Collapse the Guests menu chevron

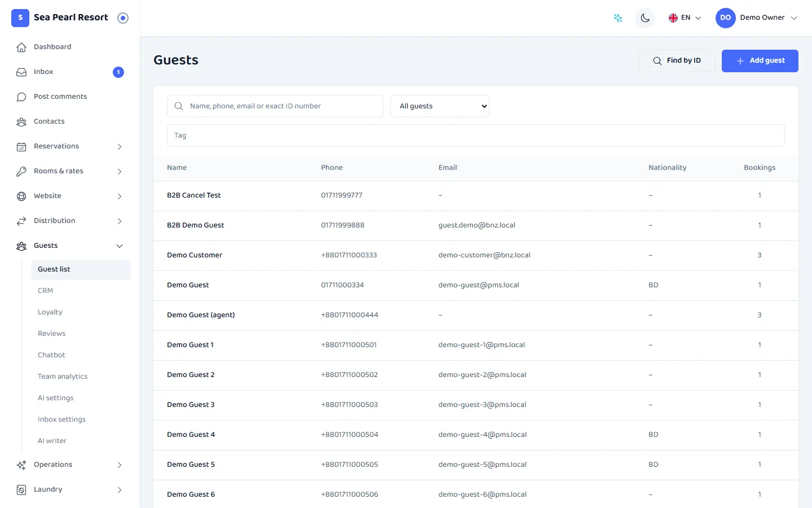click(120, 246)
